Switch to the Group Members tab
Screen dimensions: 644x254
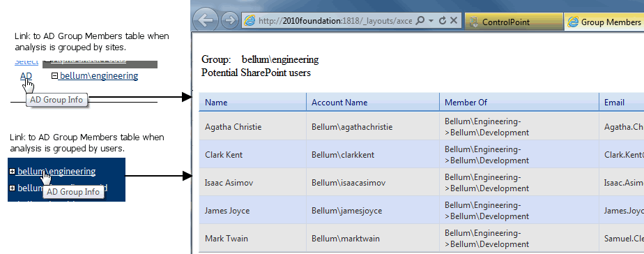tap(604, 22)
